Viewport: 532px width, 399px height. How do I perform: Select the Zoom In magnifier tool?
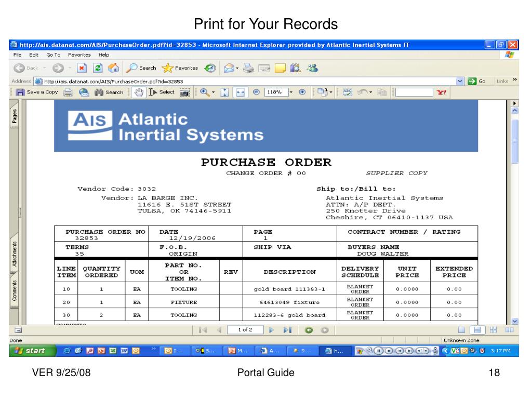[x=205, y=92]
